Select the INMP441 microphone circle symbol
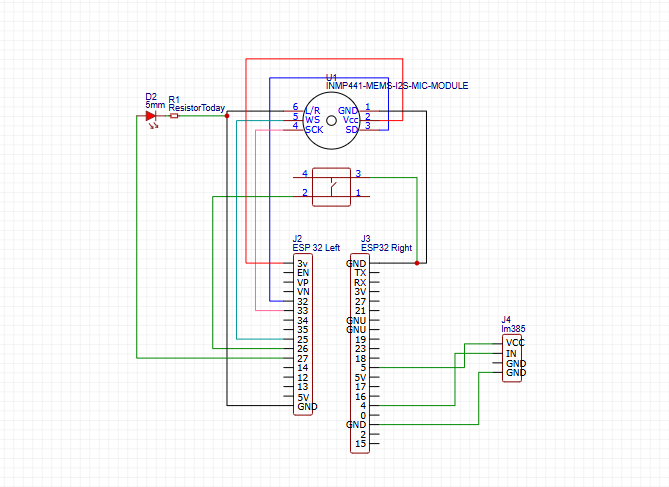This screenshot has width=669, height=487. (x=332, y=120)
